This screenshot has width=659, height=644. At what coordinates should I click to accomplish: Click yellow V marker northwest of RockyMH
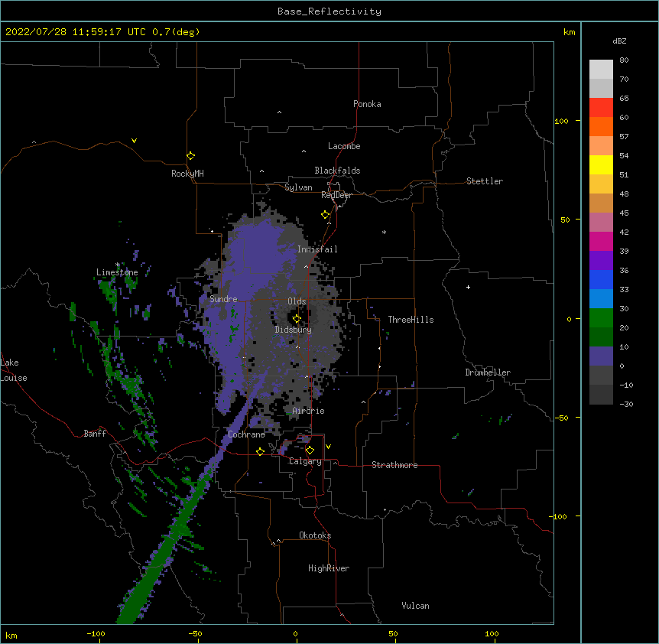click(134, 141)
